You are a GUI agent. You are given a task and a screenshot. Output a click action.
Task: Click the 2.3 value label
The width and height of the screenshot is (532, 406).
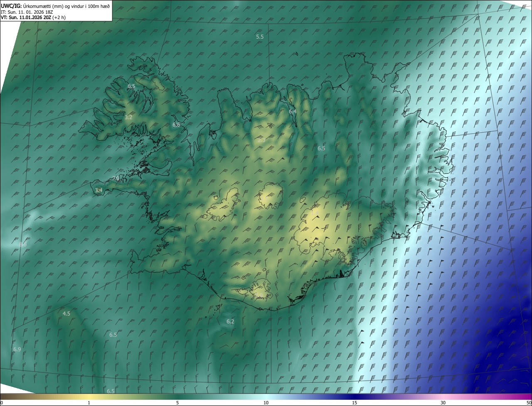pyautogui.click(x=261, y=140)
